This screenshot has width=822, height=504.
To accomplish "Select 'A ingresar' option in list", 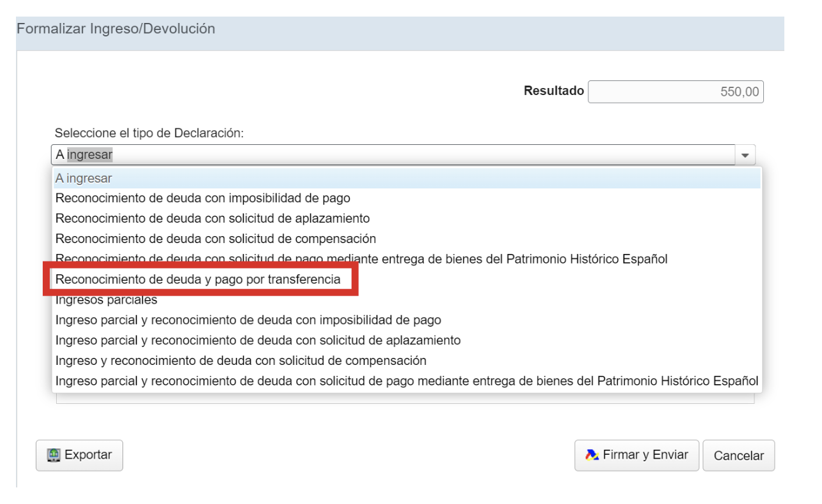I will (407, 179).
